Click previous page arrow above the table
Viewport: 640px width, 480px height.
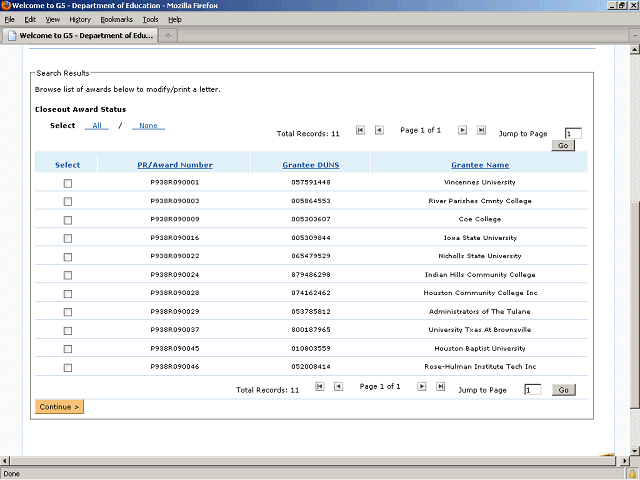click(x=379, y=130)
